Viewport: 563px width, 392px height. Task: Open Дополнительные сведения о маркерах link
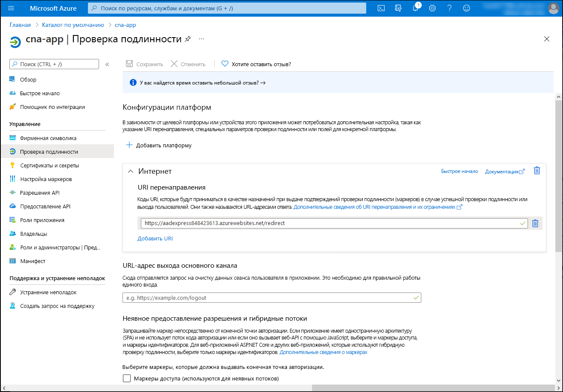click(x=324, y=352)
